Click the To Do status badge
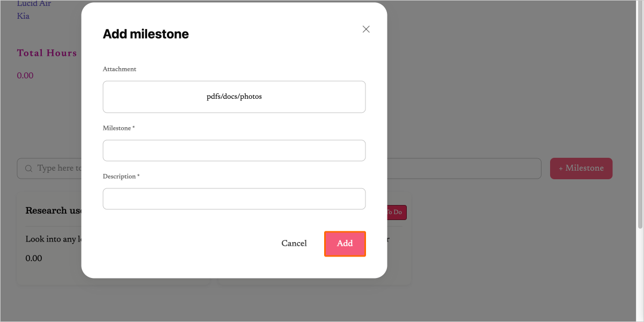Image resolution: width=644 pixels, height=322 pixels. pos(397,212)
